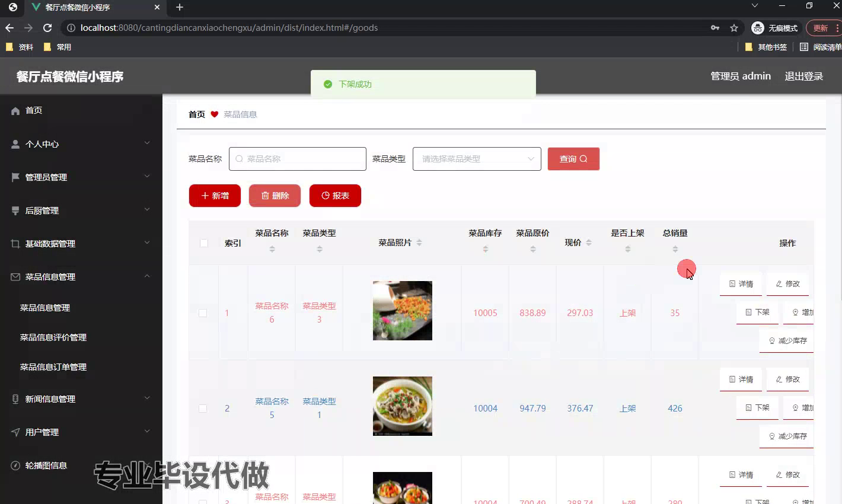The width and height of the screenshot is (842, 504).
Task: Open the 资料 bookmark folder
Action: pos(20,47)
